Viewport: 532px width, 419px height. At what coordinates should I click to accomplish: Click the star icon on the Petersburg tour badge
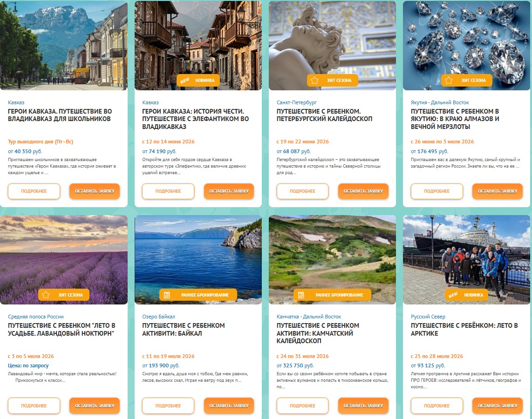click(314, 81)
